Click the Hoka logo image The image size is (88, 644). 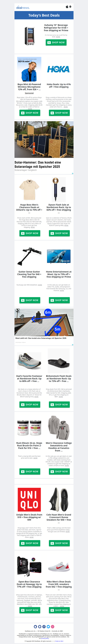point(59,69)
